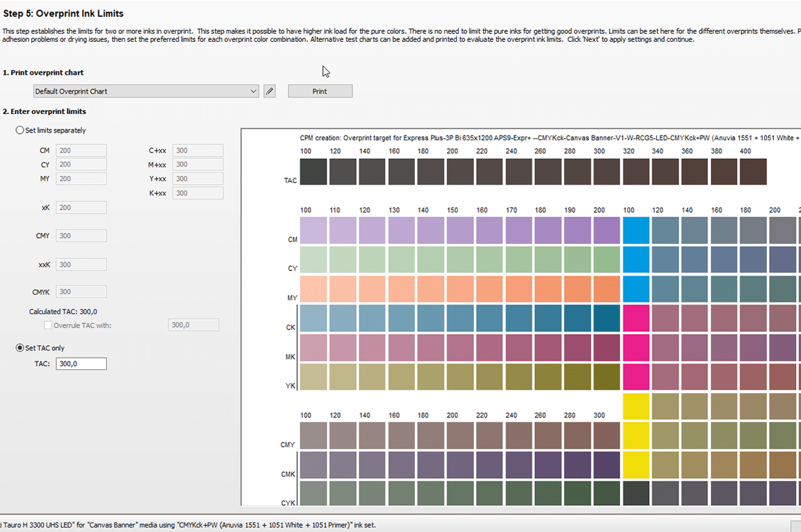Click the TAC 100 dark swatch

[314, 171]
